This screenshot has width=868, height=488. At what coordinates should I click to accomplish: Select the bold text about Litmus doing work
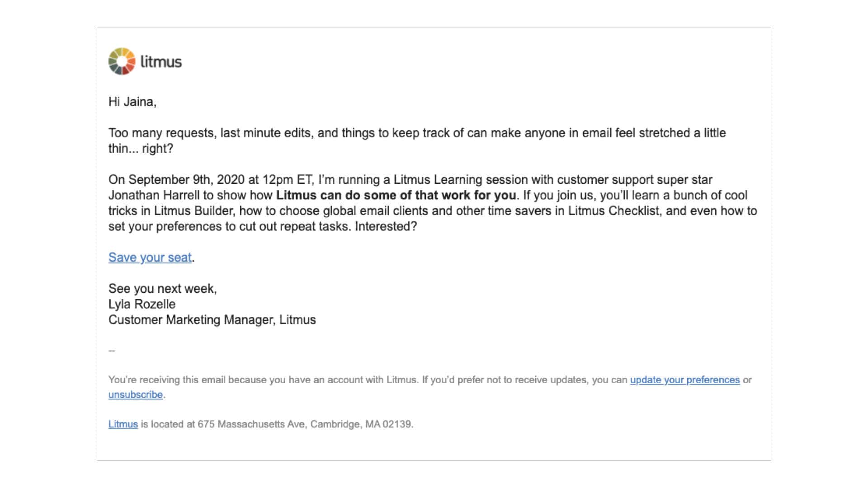(396, 195)
